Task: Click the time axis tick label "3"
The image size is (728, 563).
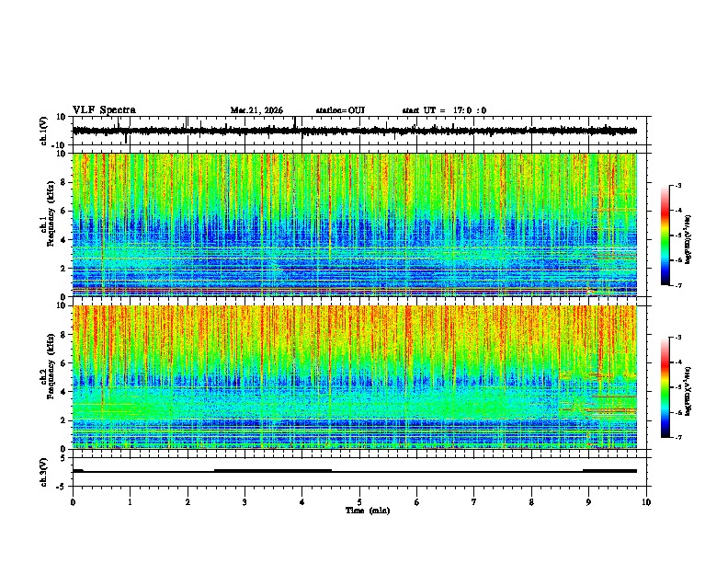Action: pyautogui.click(x=245, y=502)
